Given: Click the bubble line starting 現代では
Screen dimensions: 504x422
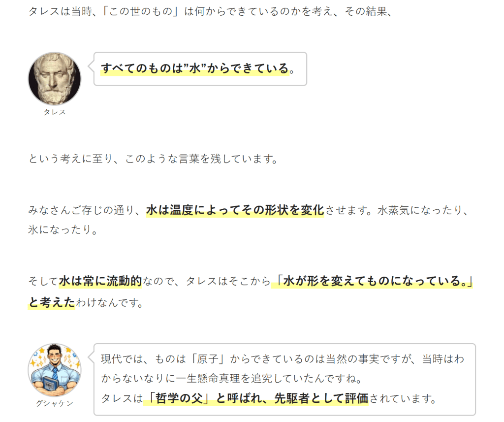Looking at the screenshot, I should point(283,359).
